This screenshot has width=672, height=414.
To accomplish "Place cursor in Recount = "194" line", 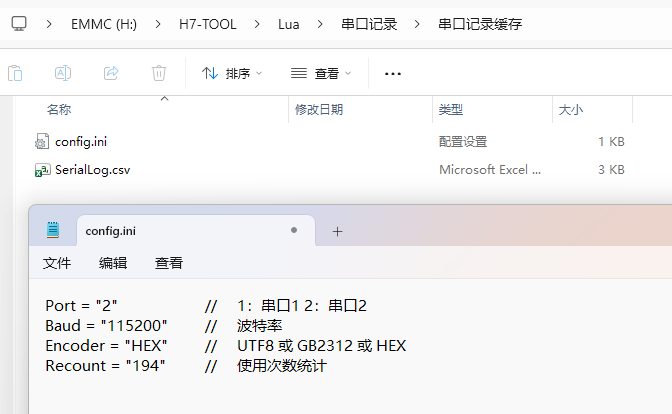I will point(105,366).
